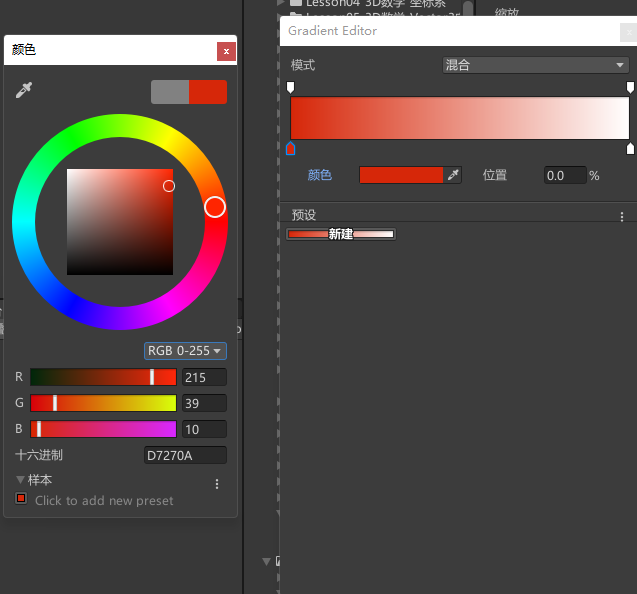
Task: Select the red color key below the gradient
Action: (291, 149)
